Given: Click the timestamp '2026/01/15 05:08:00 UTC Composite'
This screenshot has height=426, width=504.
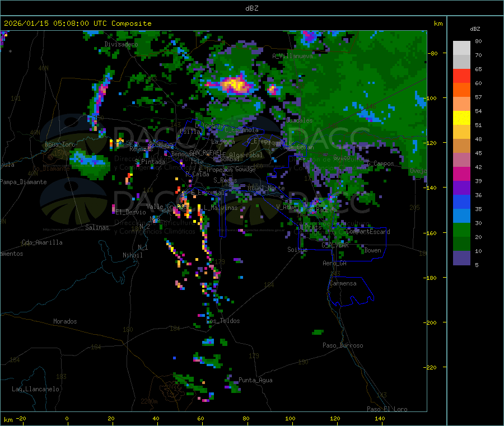Looking at the screenshot, I should (77, 24).
